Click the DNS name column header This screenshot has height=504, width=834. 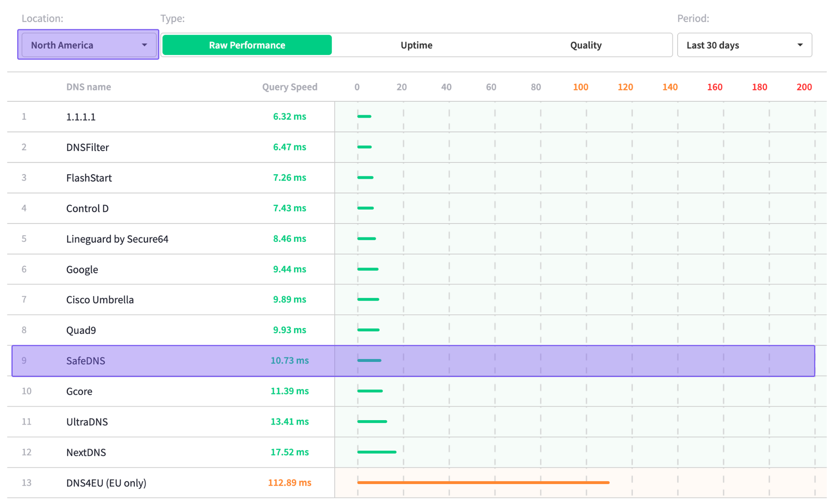(88, 87)
